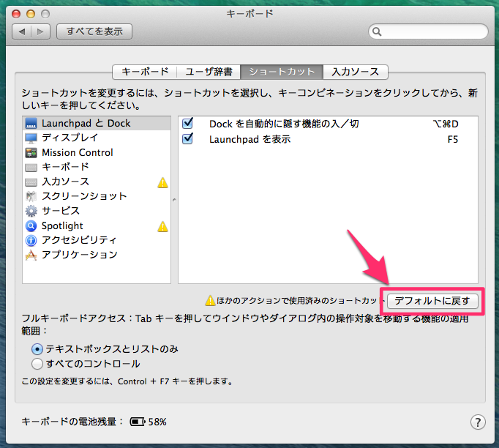Switch to the ユーザ辞書 tab

pos(209,72)
